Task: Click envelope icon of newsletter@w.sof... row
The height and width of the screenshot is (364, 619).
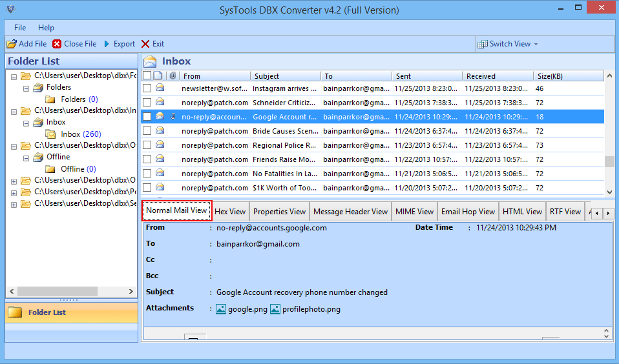Action: 160,88
